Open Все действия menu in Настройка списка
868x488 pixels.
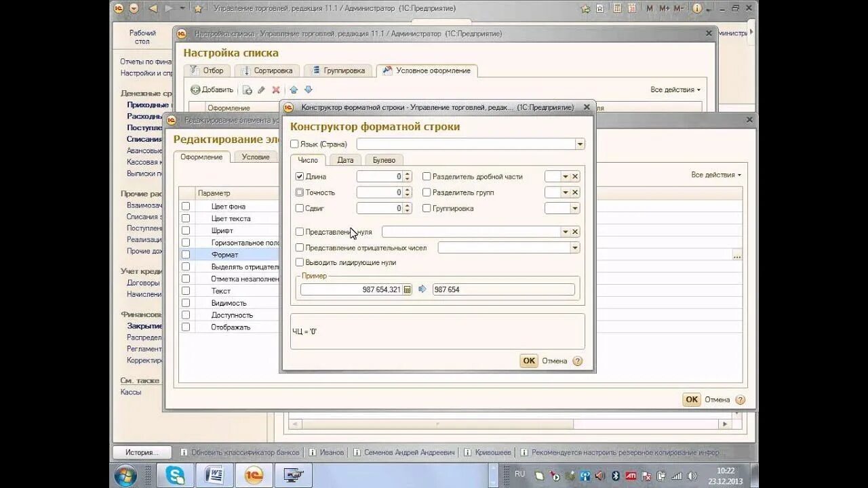[675, 89]
